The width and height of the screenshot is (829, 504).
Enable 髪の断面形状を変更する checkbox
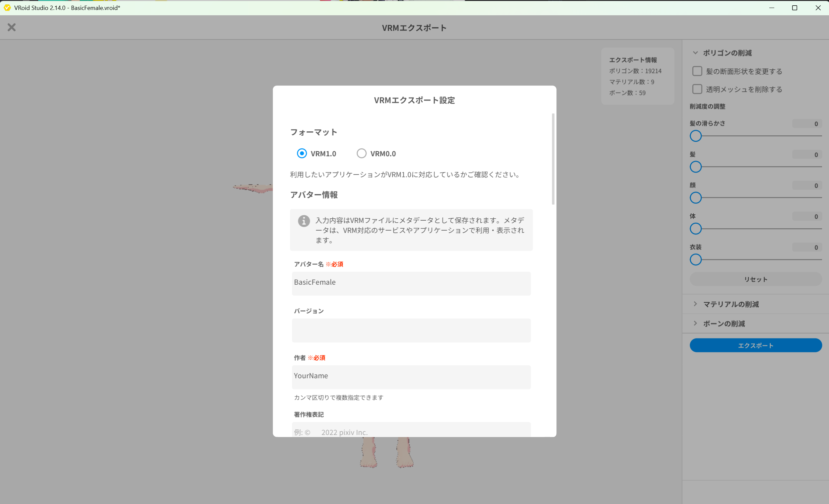[x=697, y=71]
